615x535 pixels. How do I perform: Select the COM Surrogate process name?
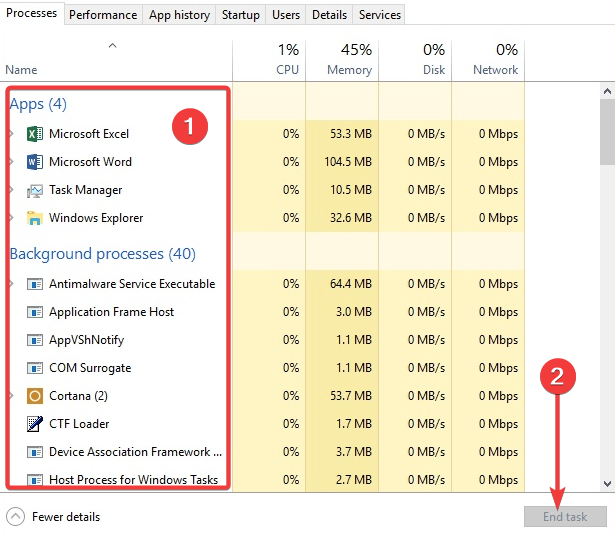click(90, 368)
